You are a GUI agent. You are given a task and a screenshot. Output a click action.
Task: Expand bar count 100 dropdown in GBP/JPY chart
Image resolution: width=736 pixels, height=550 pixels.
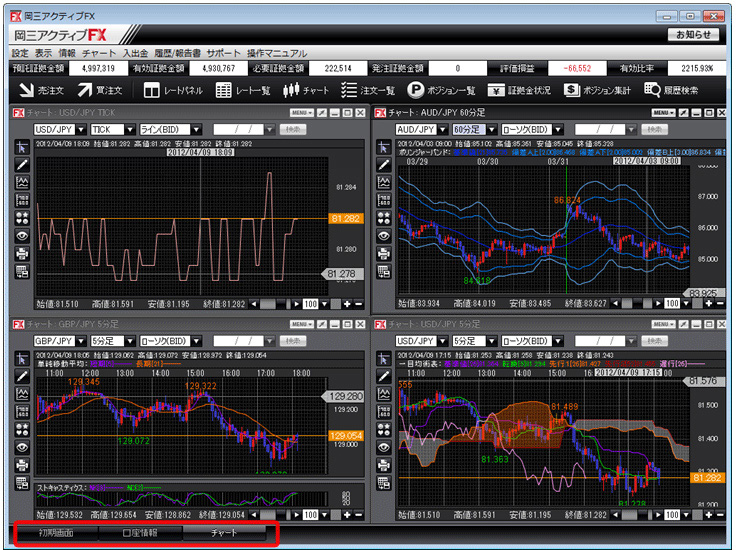tap(324, 515)
